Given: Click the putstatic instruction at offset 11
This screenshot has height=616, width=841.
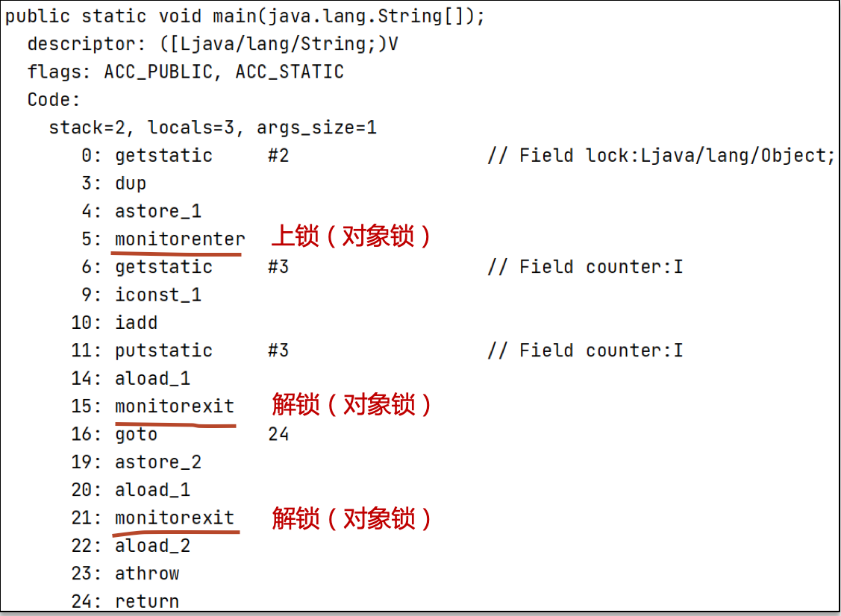Looking at the screenshot, I should (163, 351).
